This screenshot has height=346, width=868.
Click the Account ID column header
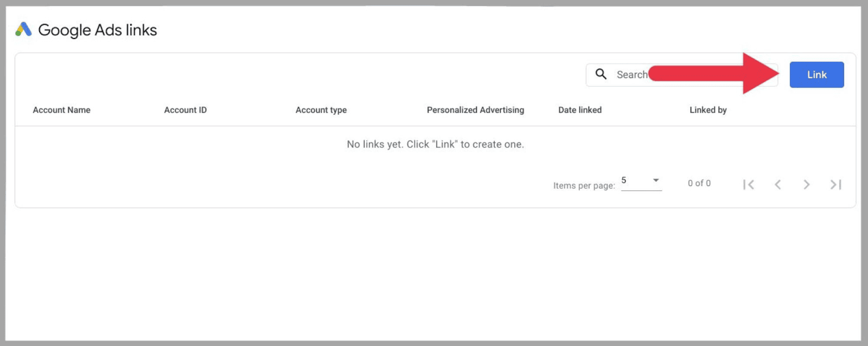tap(185, 110)
